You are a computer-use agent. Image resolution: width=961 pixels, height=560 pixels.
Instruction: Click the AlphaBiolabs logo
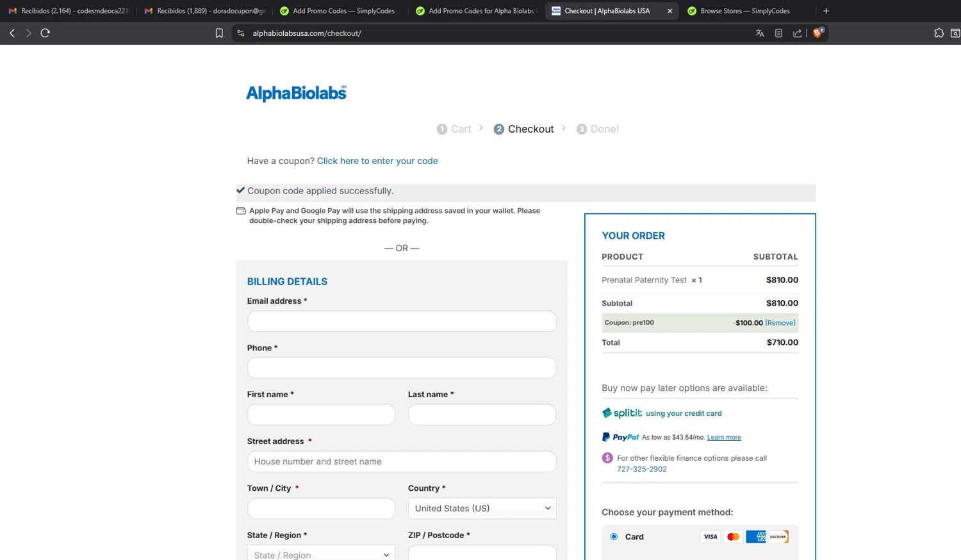(x=297, y=93)
